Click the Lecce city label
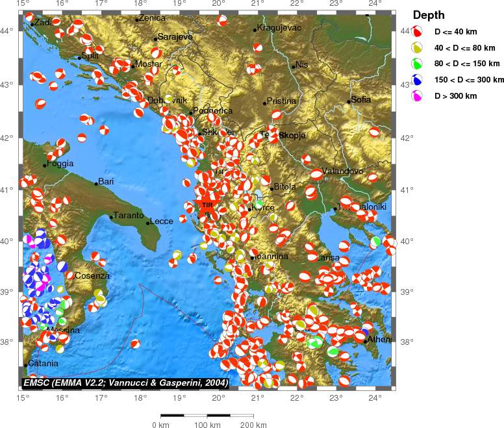Viewport: 504px width, 428px height. (162, 221)
